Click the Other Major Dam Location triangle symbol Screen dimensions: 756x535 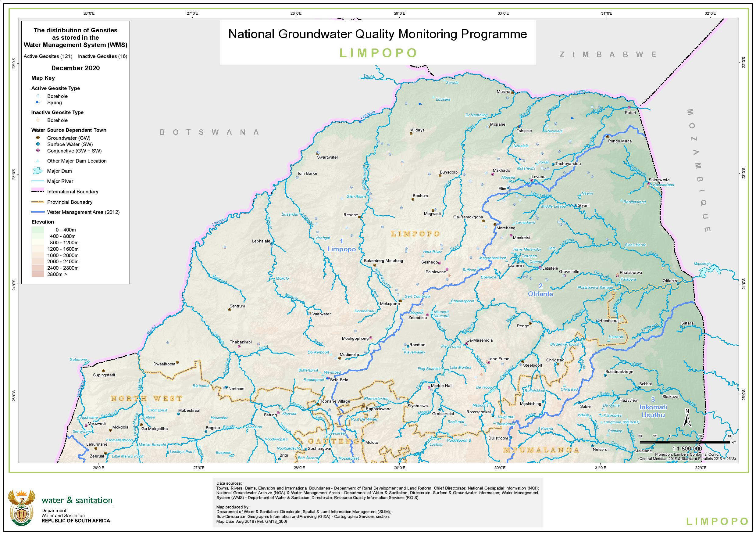tap(38, 161)
